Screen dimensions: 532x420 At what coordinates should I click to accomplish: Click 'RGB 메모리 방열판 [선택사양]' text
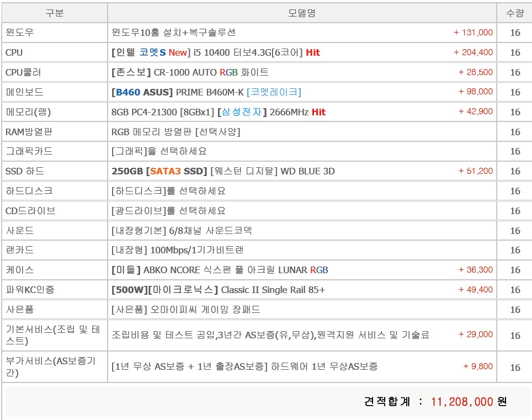175,132
